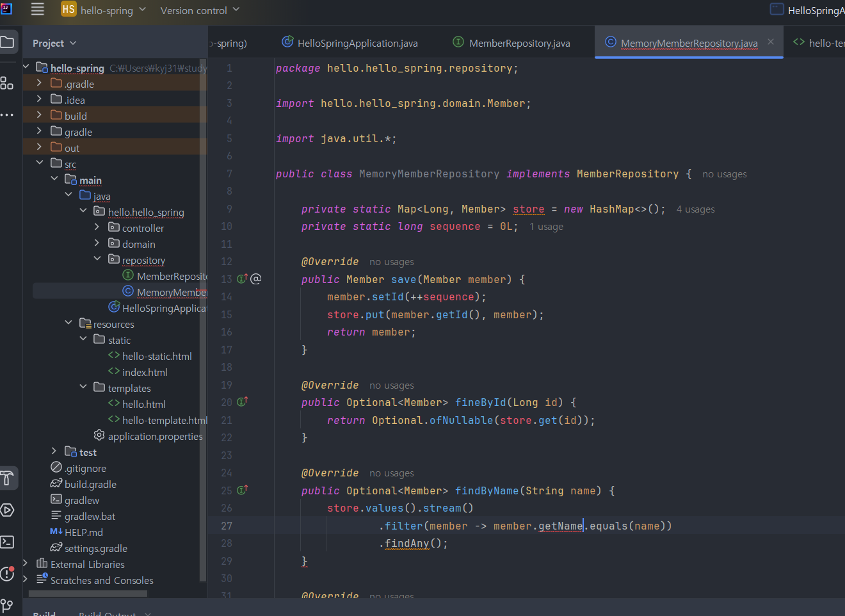The image size is (845, 616).
Task: Open index.html file in tree
Action: click(138, 372)
